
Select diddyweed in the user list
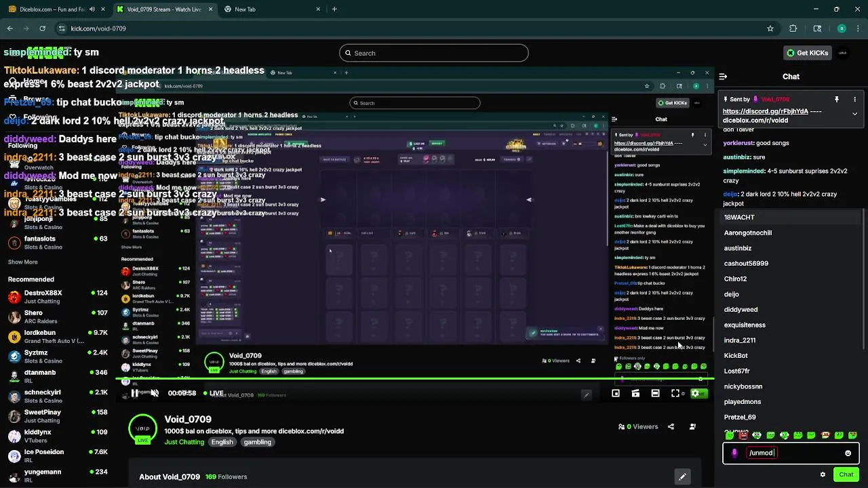point(790,310)
